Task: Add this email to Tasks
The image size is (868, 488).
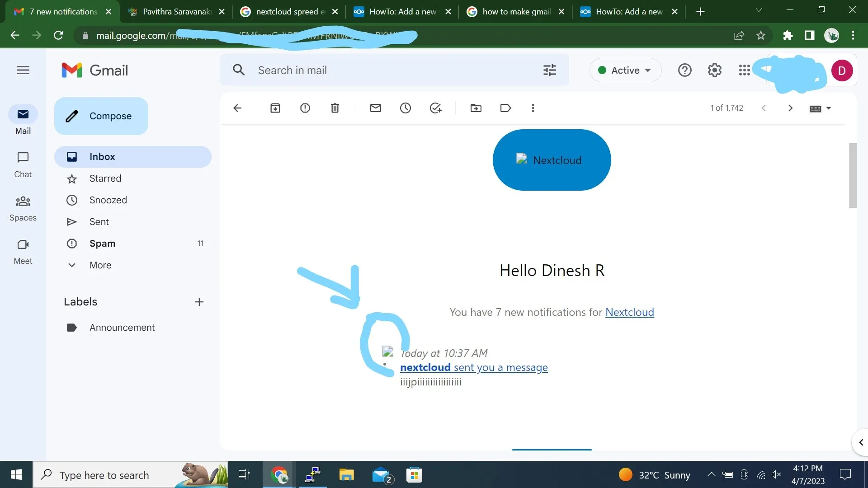Action: 435,108
